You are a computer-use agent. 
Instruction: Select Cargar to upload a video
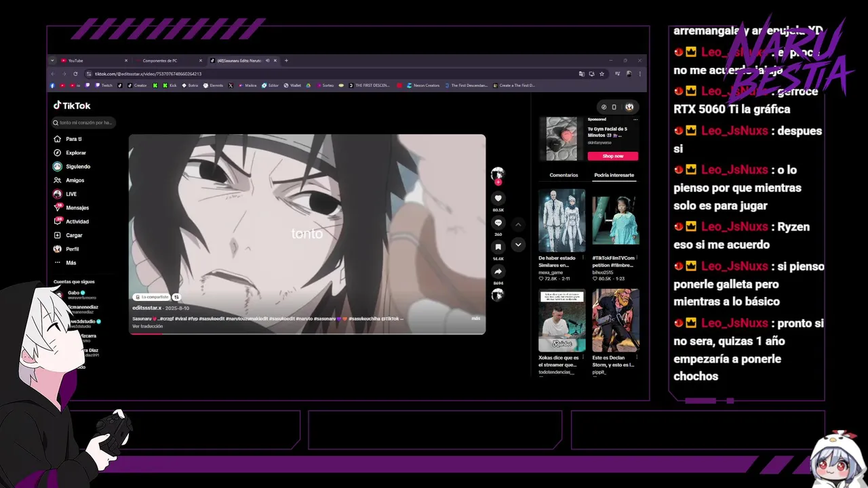coord(68,235)
